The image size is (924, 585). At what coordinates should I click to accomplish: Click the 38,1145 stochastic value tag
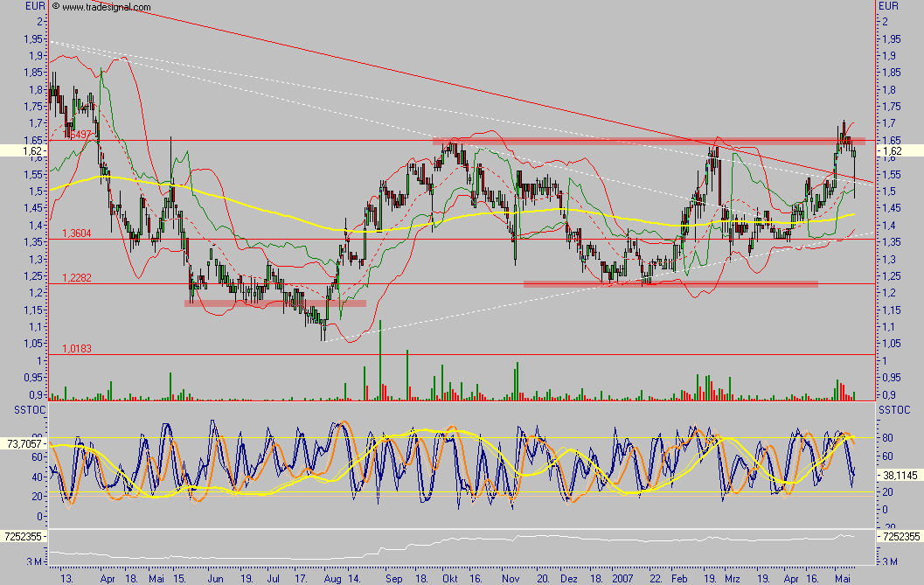pyautogui.click(x=900, y=475)
